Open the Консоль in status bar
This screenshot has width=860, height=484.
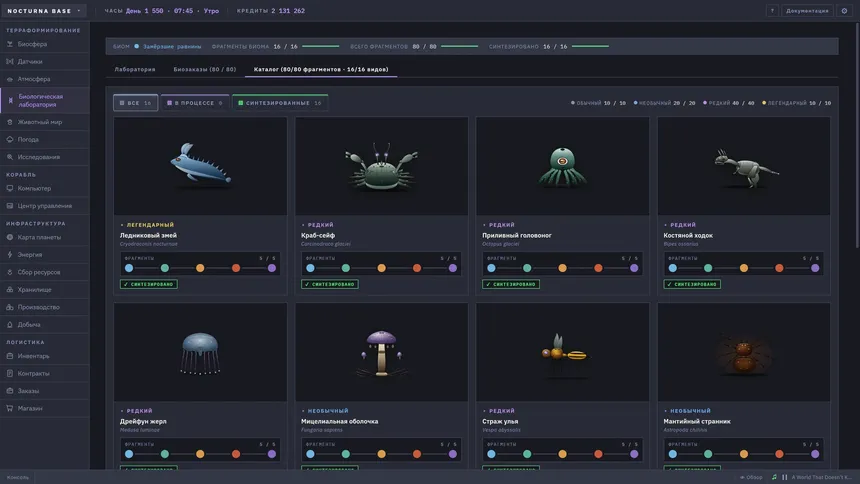18,477
